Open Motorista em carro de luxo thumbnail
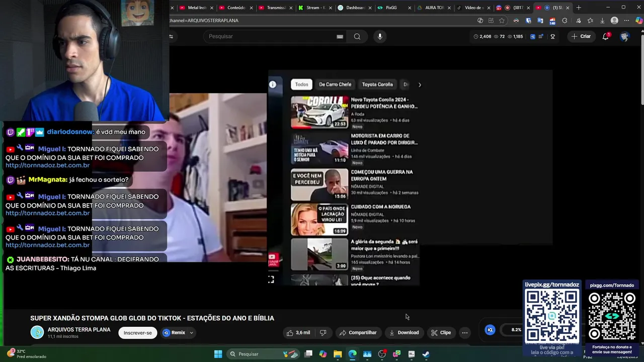Viewport: 644px width, 362px height. 319,149
